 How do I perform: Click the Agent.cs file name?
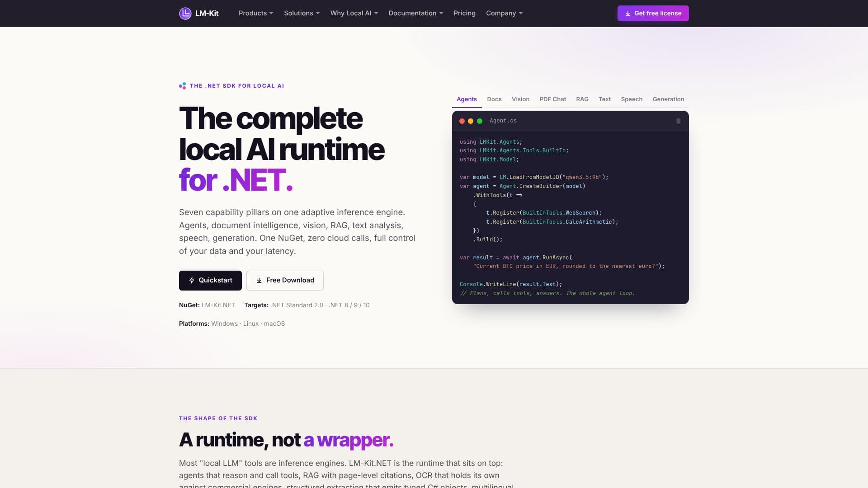pos(503,121)
